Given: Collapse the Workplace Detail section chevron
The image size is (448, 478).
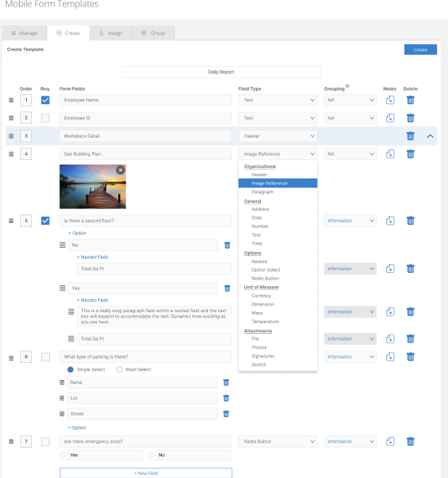Looking at the screenshot, I should [430, 136].
